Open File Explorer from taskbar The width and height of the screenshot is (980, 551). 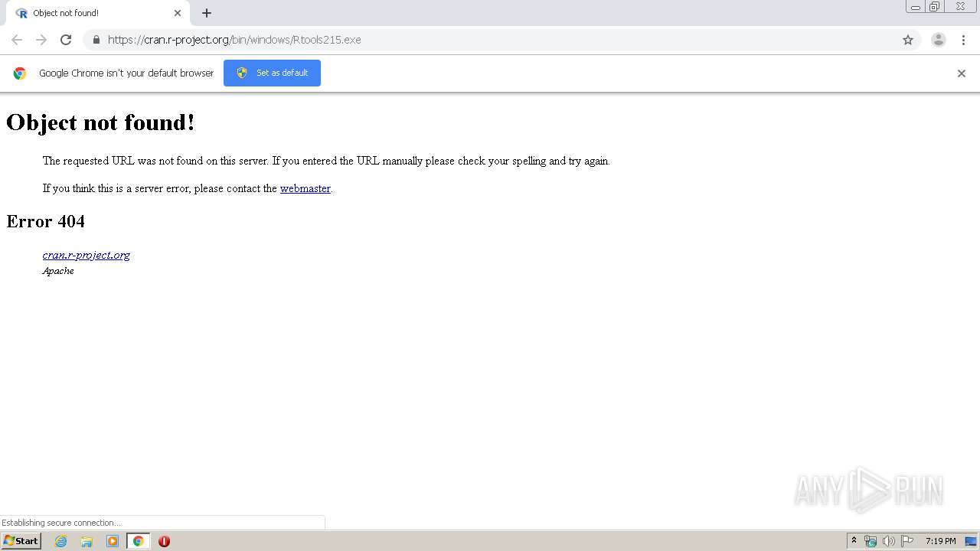point(87,541)
